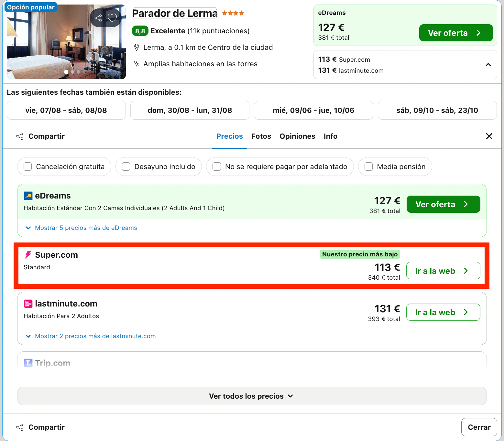504x441 pixels.
Task: Switch to the Info tab
Action: tap(331, 136)
